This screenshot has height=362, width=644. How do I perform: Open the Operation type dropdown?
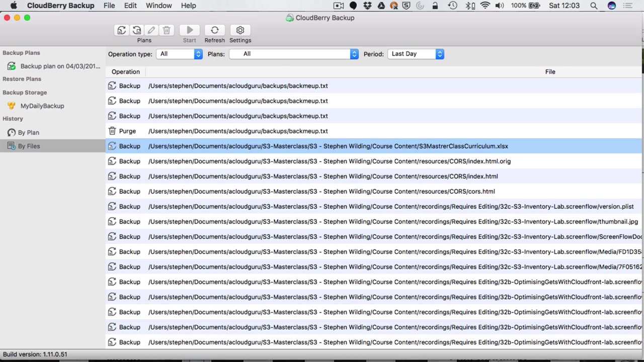[180, 54]
